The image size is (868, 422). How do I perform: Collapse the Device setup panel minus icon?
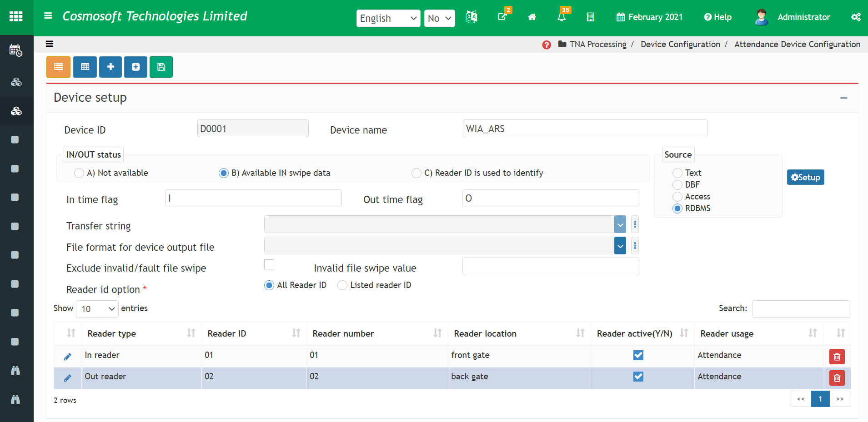pos(844,98)
